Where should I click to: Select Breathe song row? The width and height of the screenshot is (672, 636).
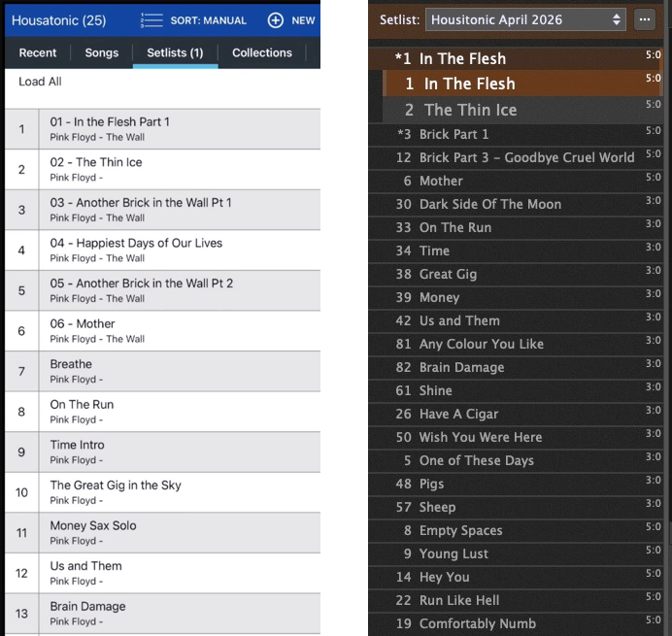point(162,371)
